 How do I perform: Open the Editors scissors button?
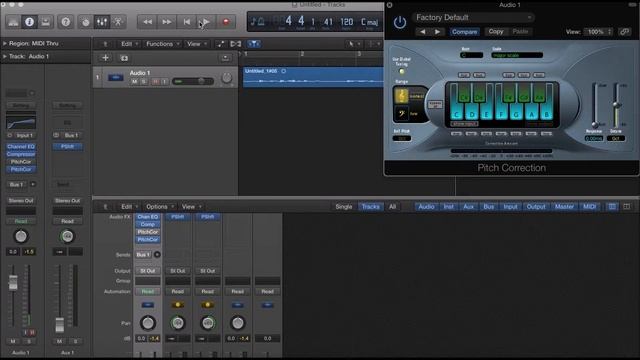118,22
